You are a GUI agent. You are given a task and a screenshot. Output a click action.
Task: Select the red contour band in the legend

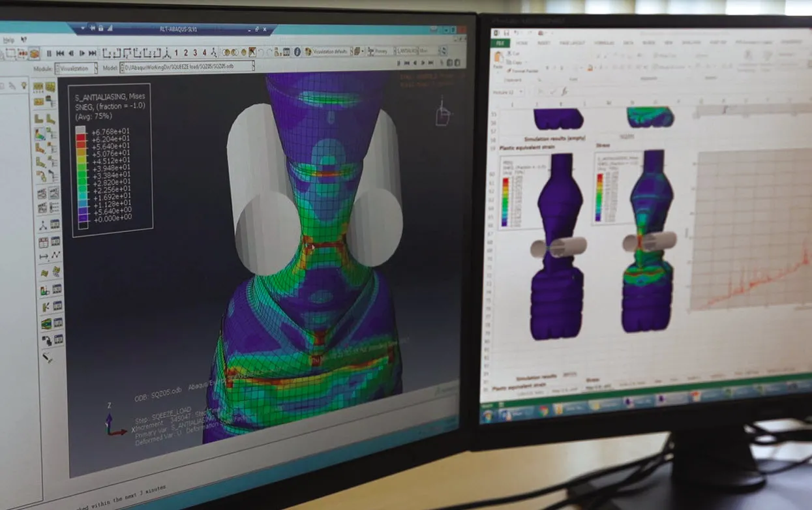[82, 138]
